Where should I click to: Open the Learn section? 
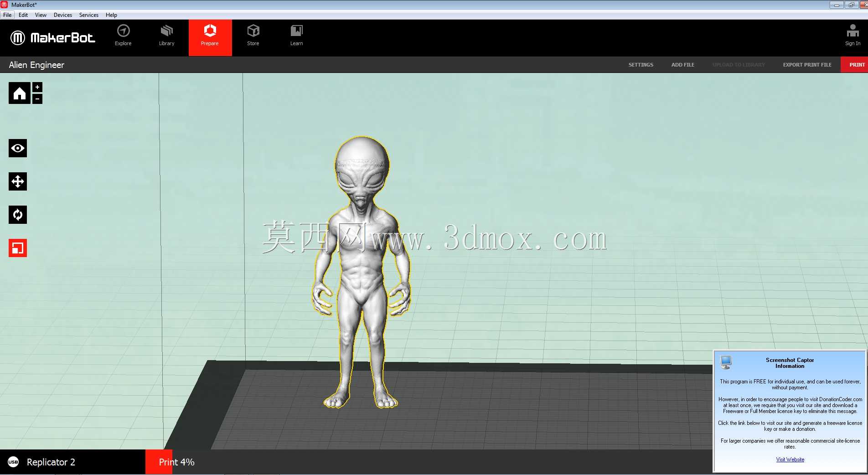tap(296, 36)
